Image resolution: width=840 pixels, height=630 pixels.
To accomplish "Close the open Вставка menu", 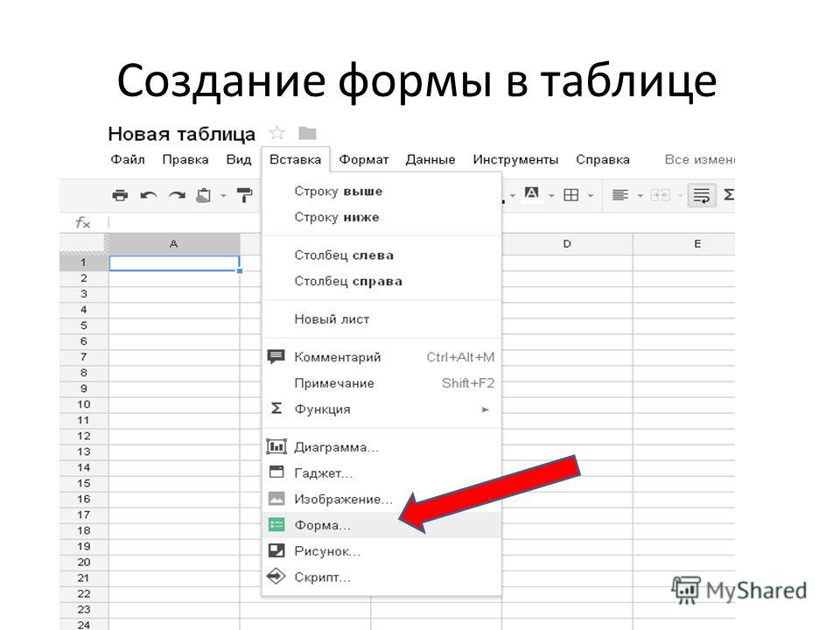I will click(295, 159).
